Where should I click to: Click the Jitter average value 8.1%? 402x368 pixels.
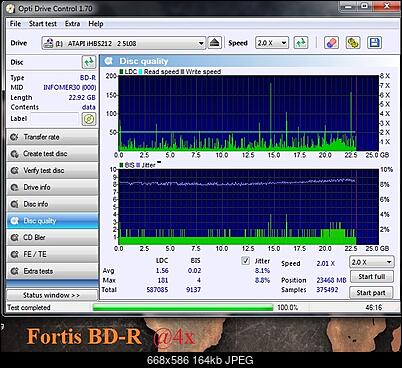coord(262,270)
